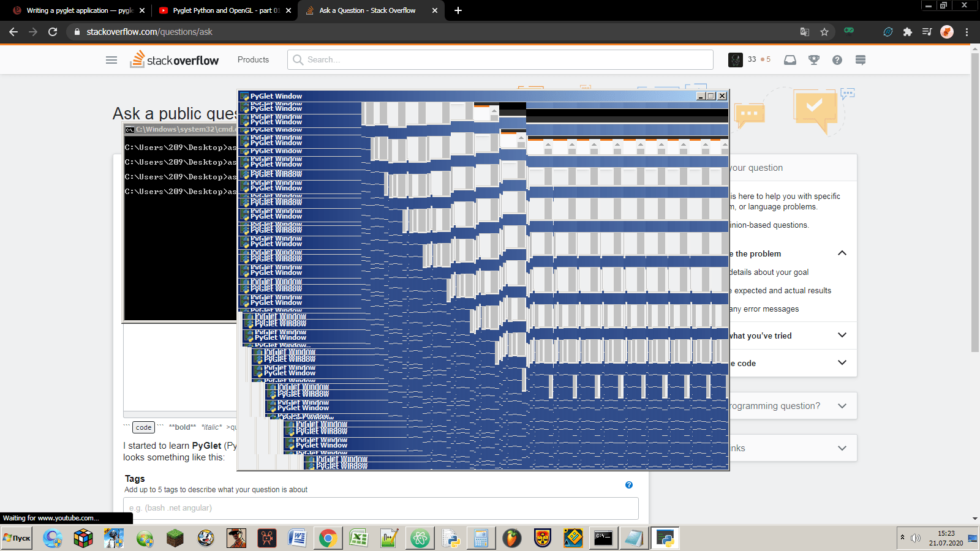Click the address bar URL
This screenshot has width=980, height=551.
[149, 32]
